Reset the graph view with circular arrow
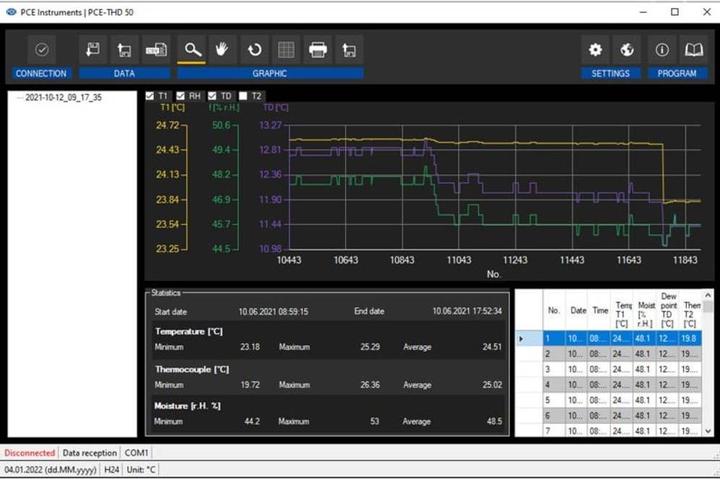This screenshot has width=720, height=479. pos(254,50)
